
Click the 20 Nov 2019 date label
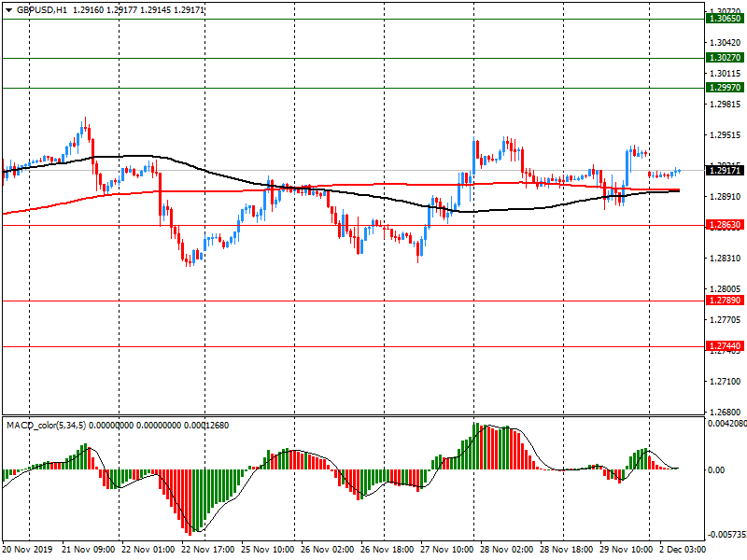28,550
